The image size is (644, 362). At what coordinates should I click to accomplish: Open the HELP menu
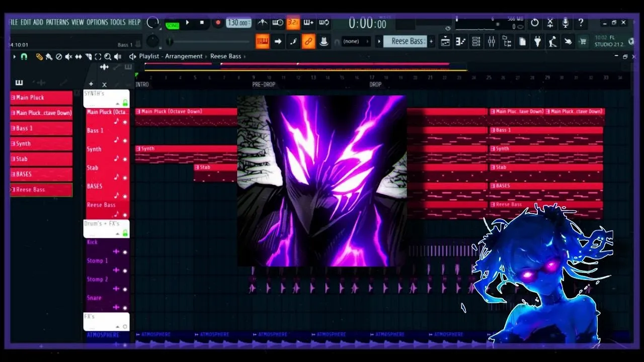(x=134, y=22)
